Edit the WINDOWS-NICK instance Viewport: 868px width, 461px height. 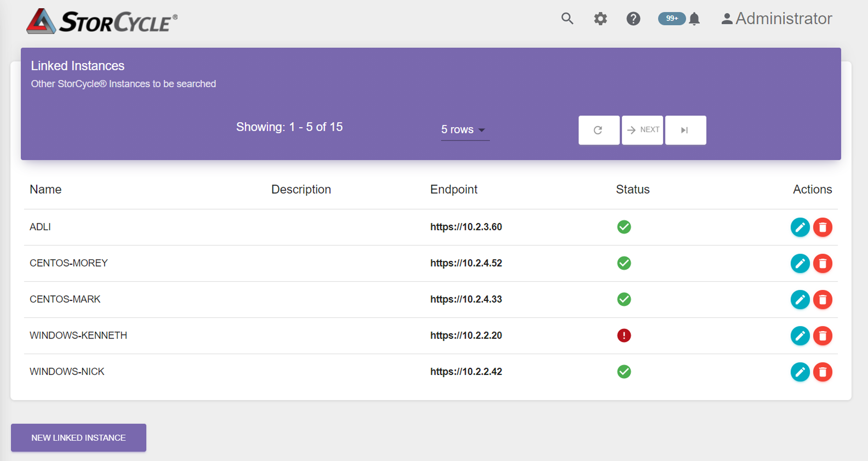pyautogui.click(x=800, y=372)
